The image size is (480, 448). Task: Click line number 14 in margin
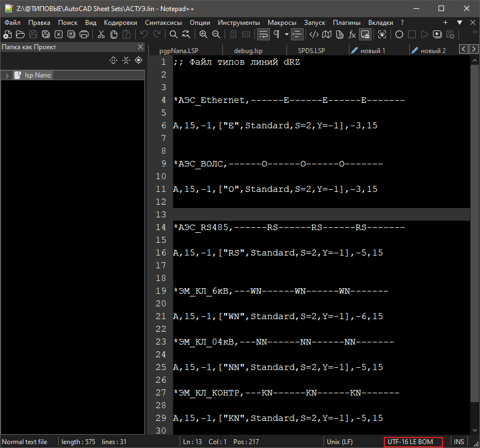[161, 227]
